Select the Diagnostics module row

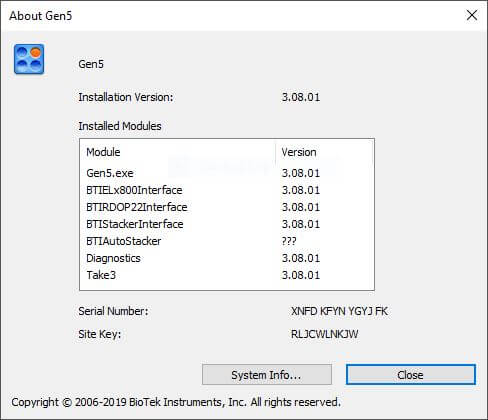tap(227, 258)
